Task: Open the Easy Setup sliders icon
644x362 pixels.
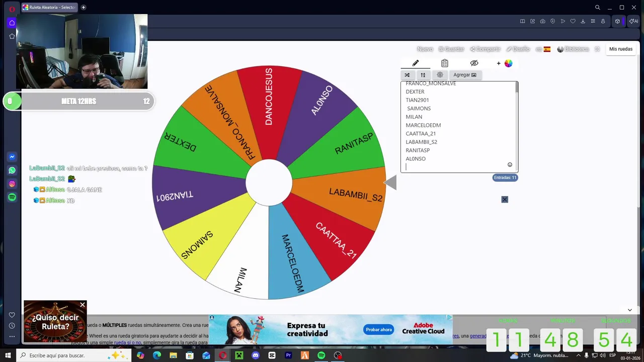Action: coord(593,21)
